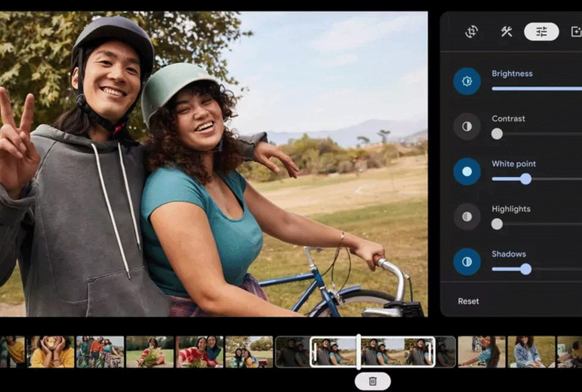Click the right trim handle of the selected clip
The width and height of the screenshot is (582, 392).
430,352
